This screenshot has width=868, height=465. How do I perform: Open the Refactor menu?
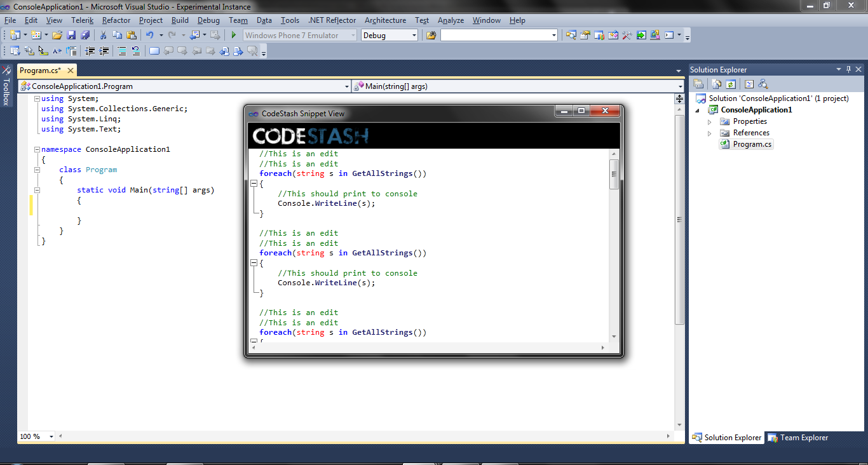click(116, 20)
